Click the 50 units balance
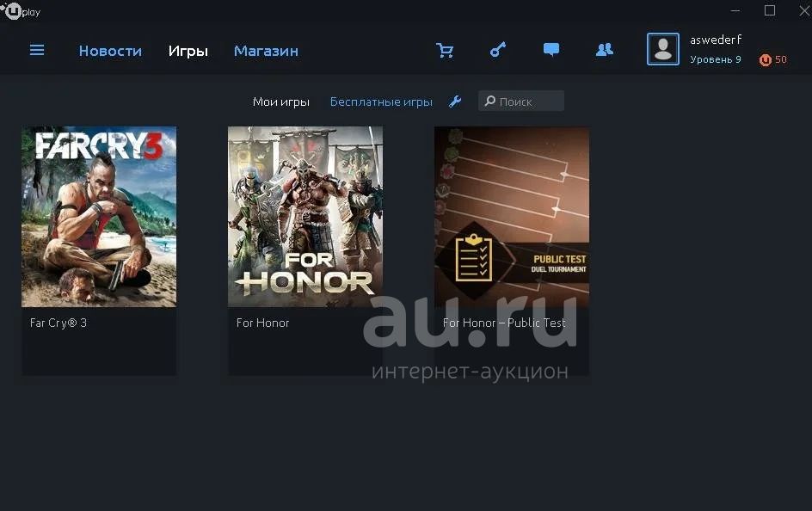 pyautogui.click(x=781, y=59)
